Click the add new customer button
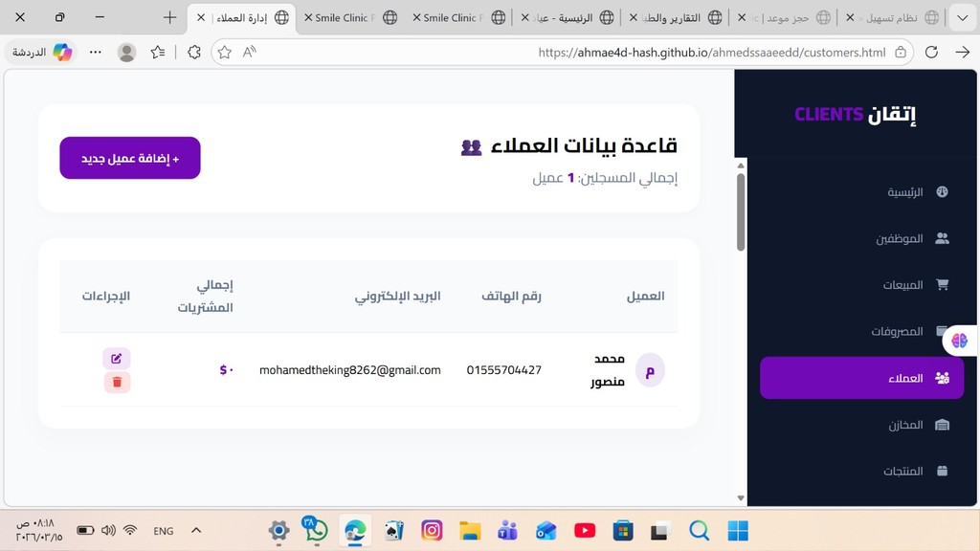Viewport: 980px width, 551px height. click(x=130, y=158)
